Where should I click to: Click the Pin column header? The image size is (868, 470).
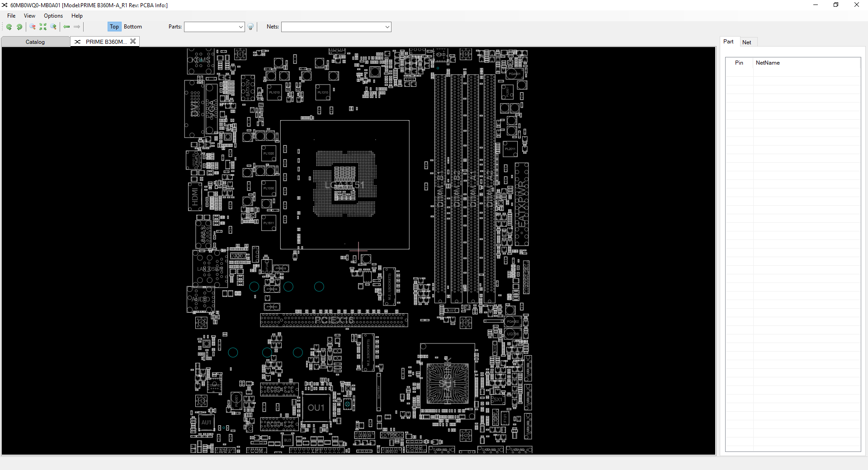point(739,63)
